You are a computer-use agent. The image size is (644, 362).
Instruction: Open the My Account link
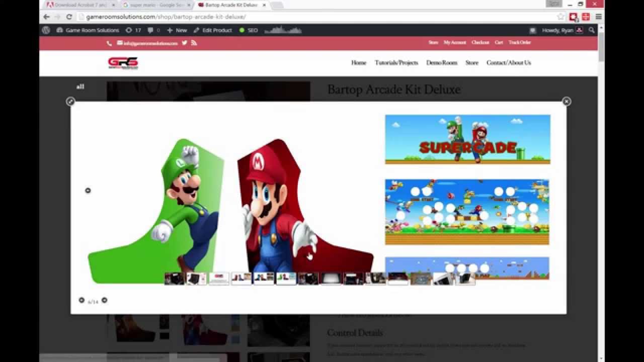pos(455,43)
